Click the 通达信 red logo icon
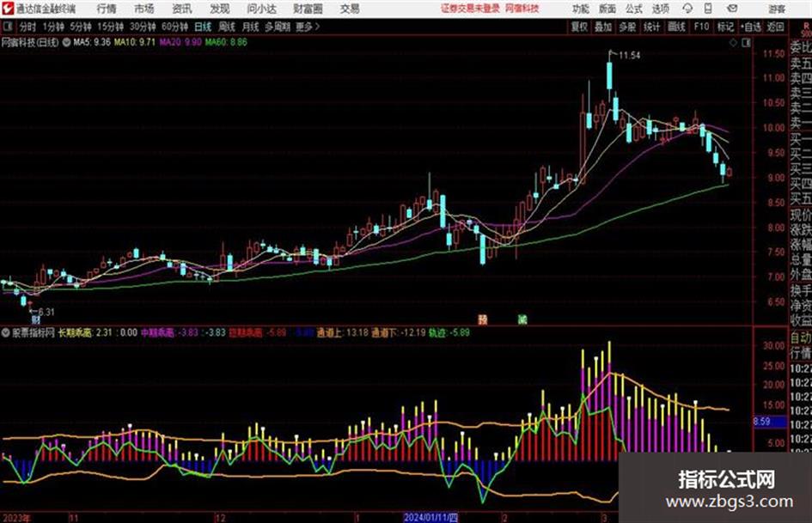 pos(8,9)
